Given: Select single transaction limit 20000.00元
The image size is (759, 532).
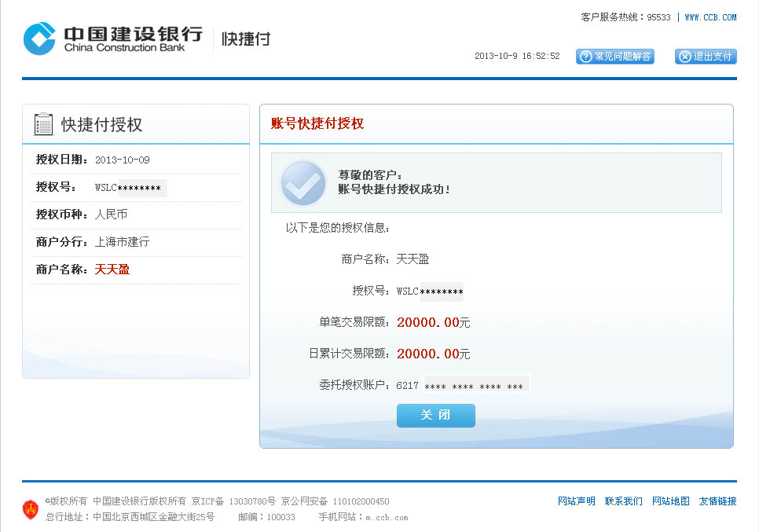Looking at the screenshot, I should click(433, 322).
